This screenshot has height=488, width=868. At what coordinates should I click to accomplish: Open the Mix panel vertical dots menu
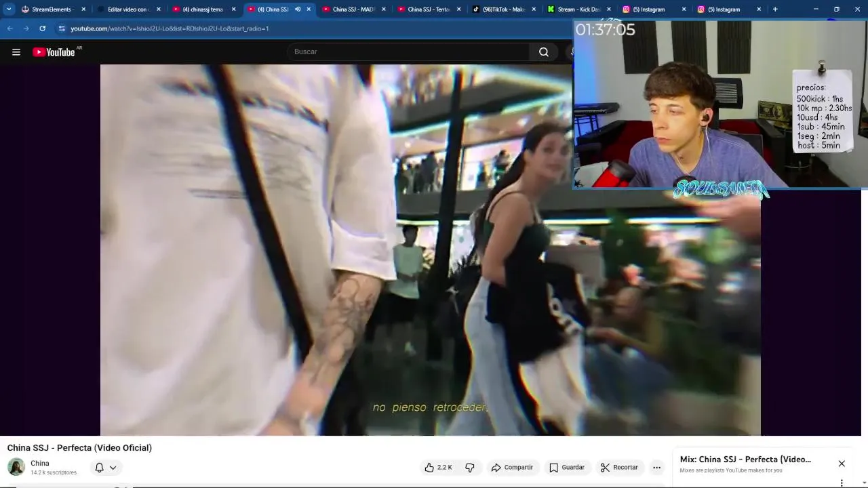842,483
